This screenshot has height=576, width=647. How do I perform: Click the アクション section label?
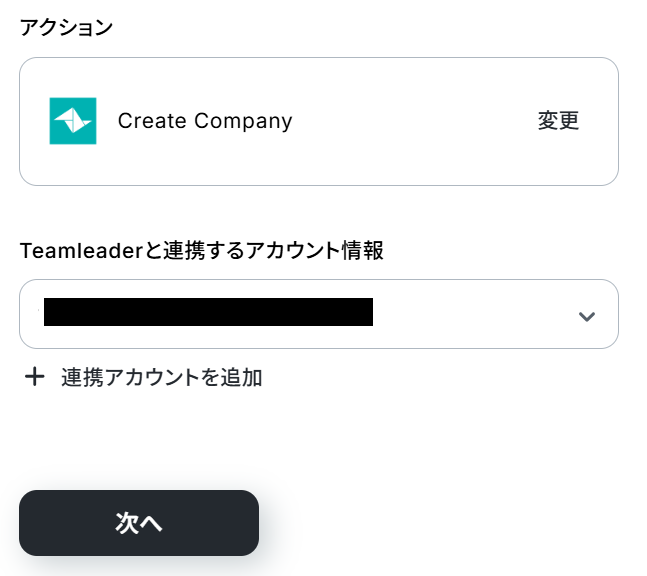tap(66, 27)
